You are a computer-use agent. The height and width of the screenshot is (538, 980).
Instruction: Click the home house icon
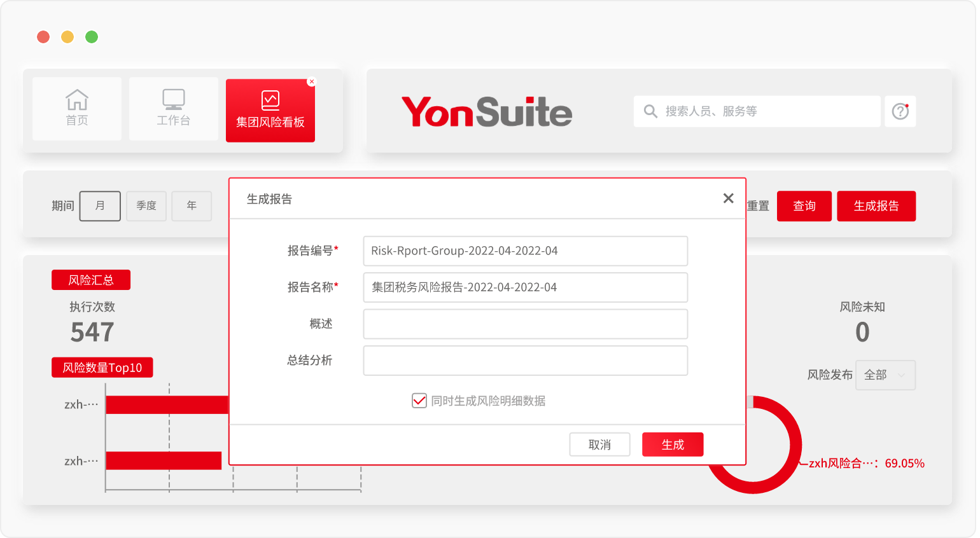[77, 100]
